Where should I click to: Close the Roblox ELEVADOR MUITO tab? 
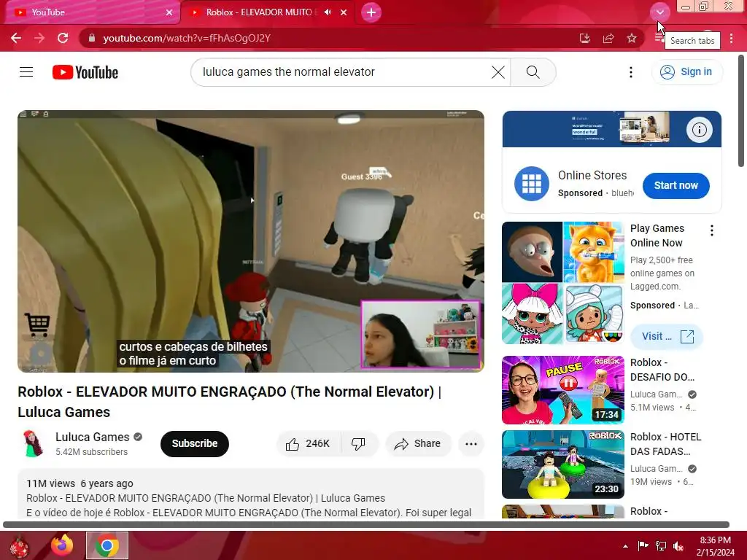click(x=344, y=12)
